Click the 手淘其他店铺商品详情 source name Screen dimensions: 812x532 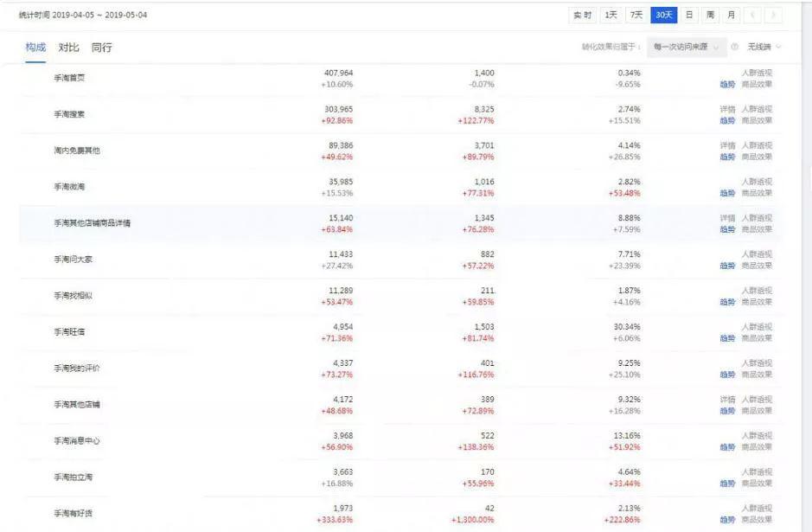93,222
